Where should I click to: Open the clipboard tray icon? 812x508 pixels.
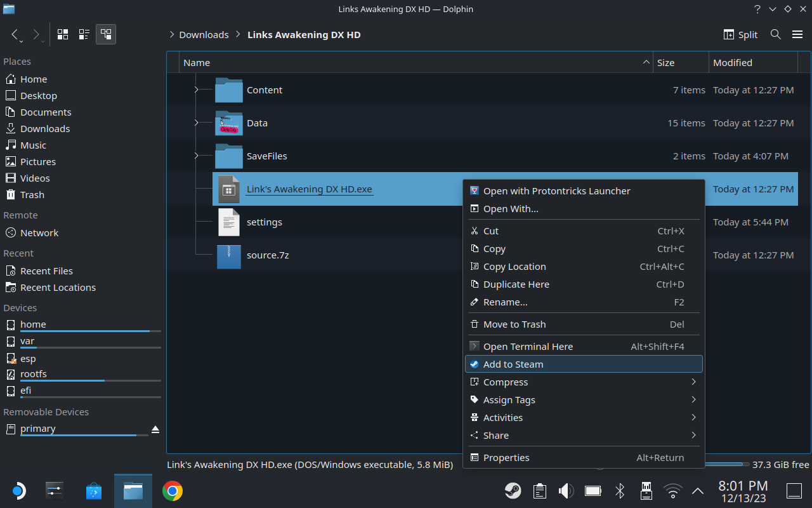tap(540, 491)
